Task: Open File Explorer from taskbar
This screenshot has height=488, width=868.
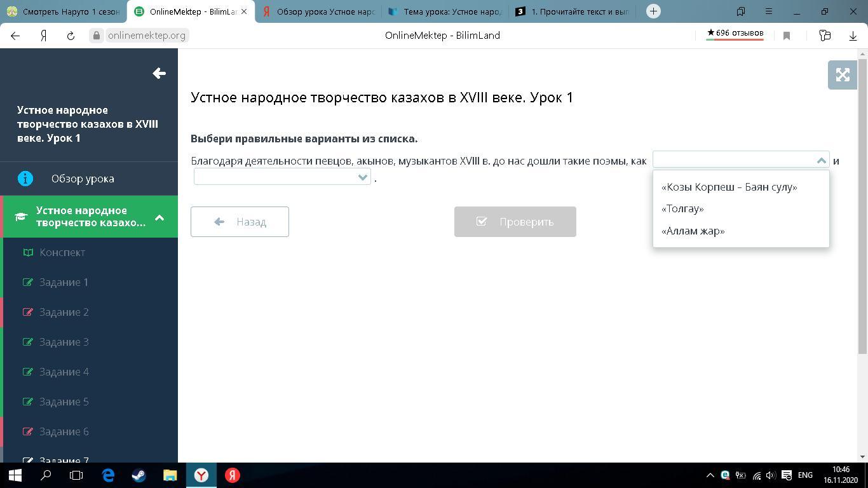Action: click(x=170, y=475)
